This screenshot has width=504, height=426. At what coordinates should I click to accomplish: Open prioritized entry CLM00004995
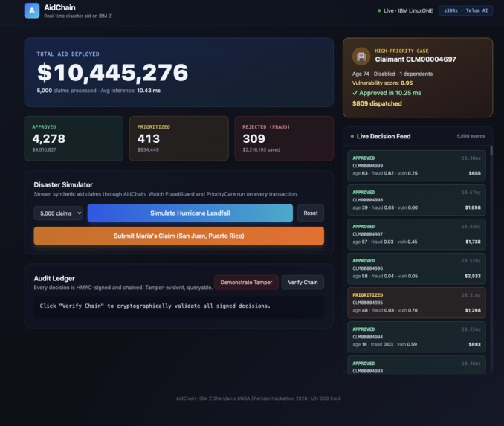pyautogui.click(x=416, y=303)
